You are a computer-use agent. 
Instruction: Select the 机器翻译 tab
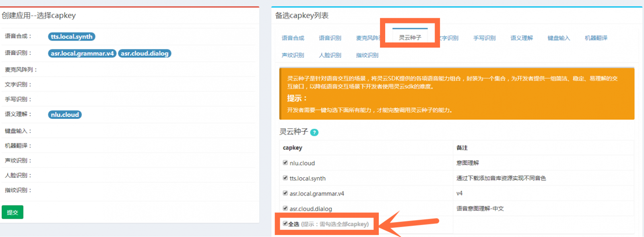tap(596, 38)
